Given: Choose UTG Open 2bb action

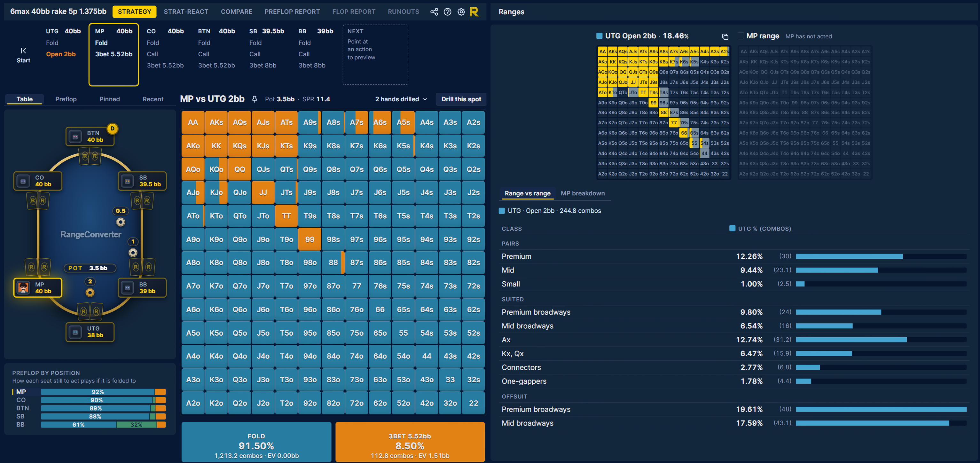Looking at the screenshot, I should (61, 54).
